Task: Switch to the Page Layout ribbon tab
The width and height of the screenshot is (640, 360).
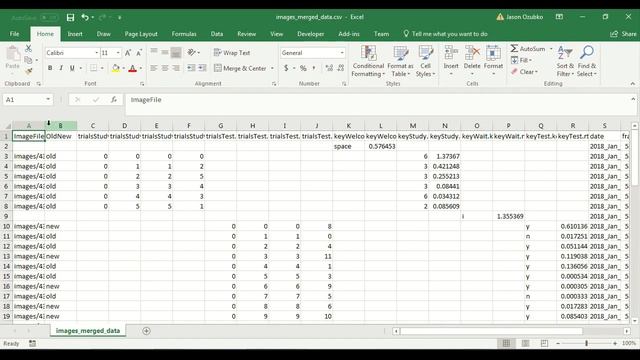Action: (x=141, y=34)
